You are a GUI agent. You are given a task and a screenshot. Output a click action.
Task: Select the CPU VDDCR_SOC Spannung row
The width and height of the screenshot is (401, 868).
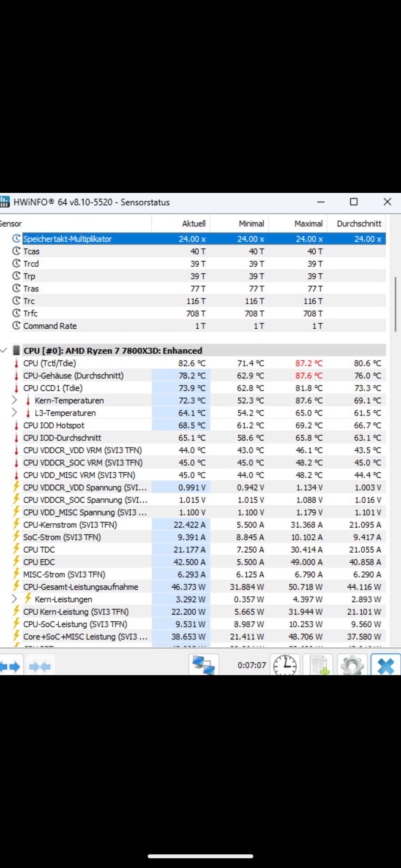coord(198,500)
